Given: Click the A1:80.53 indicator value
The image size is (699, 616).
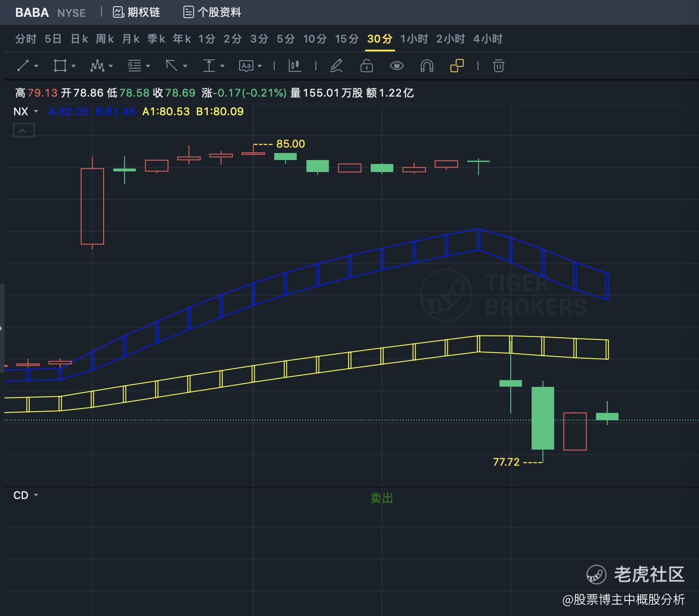Looking at the screenshot, I should click(x=166, y=111).
